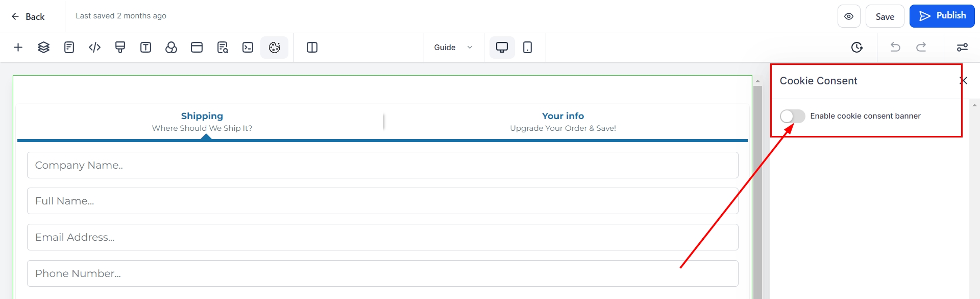Open the typography T icon

[x=146, y=48]
